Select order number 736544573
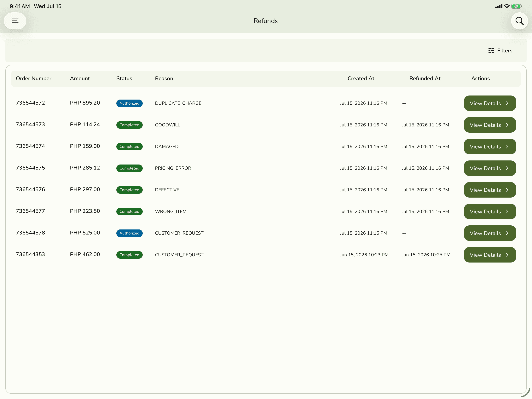Image resolution: width=532 pixels, height=399 pixels. pyautogui.click(x=30, y=124)
